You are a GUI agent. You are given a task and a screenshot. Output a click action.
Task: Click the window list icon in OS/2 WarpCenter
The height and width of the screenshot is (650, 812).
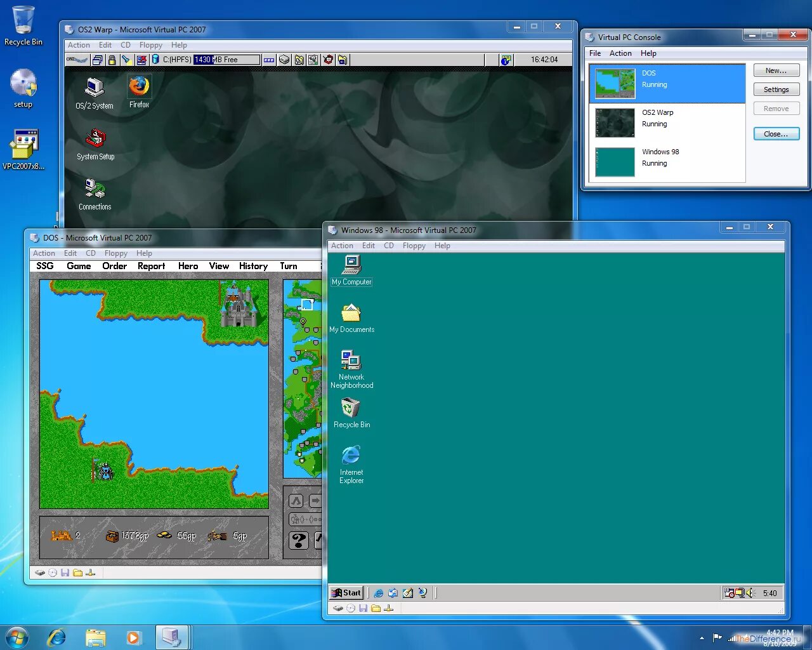(97, 60)
